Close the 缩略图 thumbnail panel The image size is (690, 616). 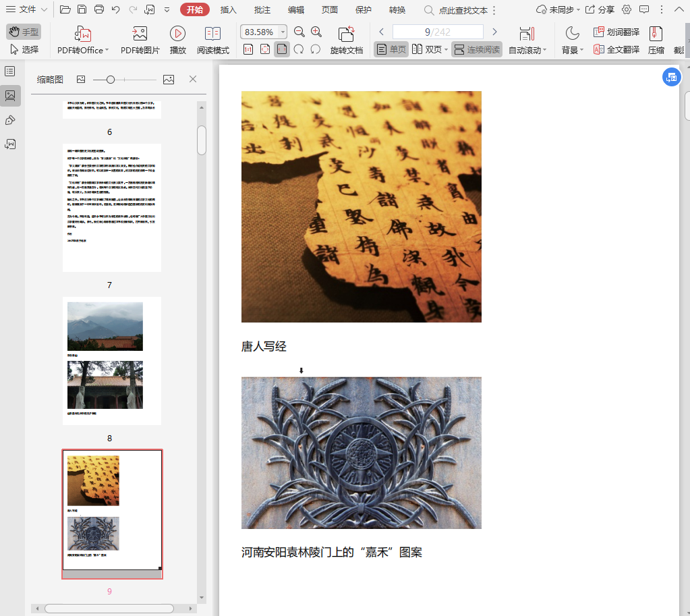click(193, 79)
